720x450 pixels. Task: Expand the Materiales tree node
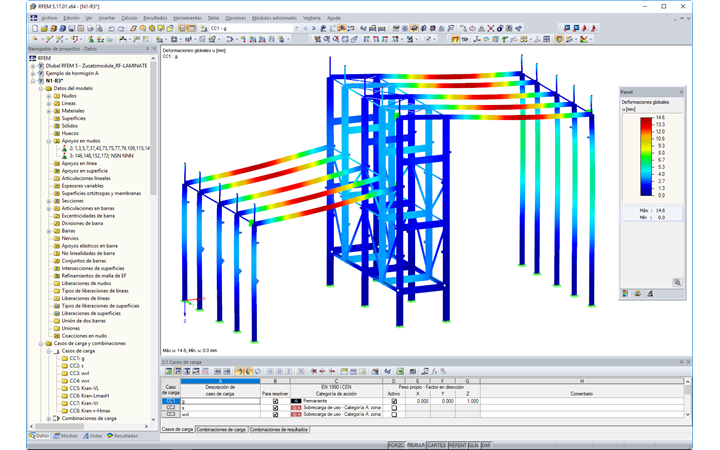(x=49, y=111)
